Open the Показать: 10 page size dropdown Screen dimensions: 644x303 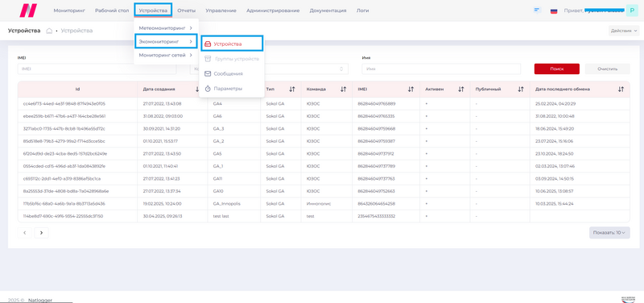pos(609,233)
